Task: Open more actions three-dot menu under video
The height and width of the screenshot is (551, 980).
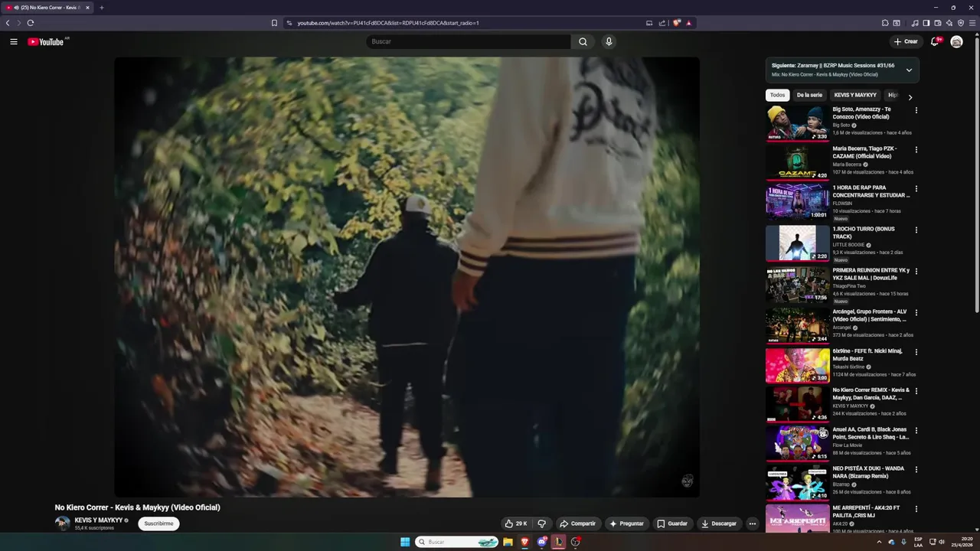Action: tap(752, 523)
